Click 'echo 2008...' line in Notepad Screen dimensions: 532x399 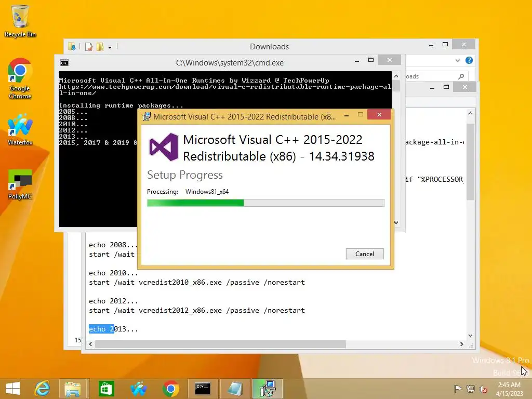[113, 245]
